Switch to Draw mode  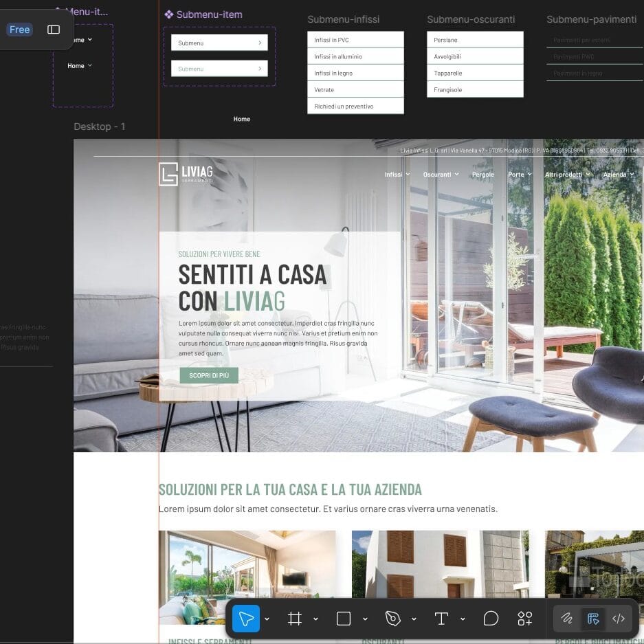[x=567, y=619]
